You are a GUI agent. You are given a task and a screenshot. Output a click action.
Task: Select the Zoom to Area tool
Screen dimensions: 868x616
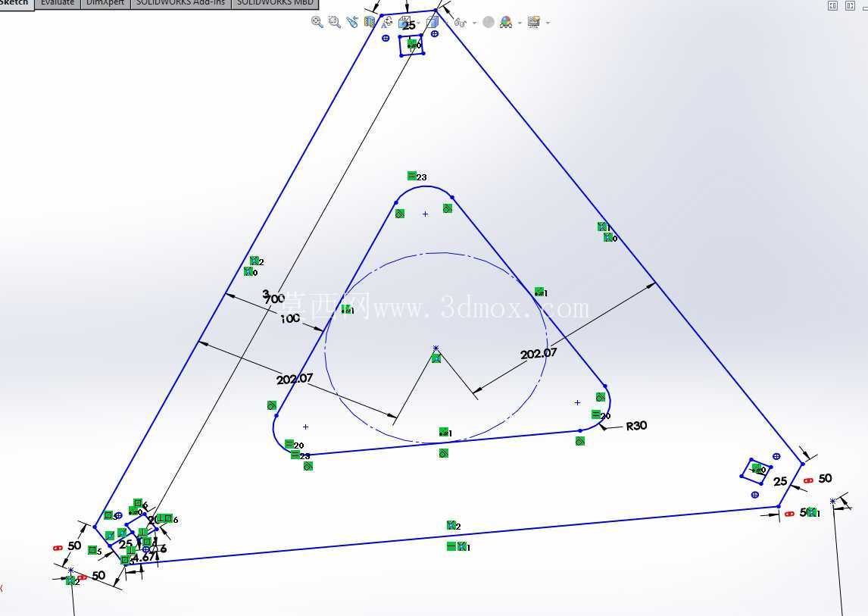[x=334, y=22]
